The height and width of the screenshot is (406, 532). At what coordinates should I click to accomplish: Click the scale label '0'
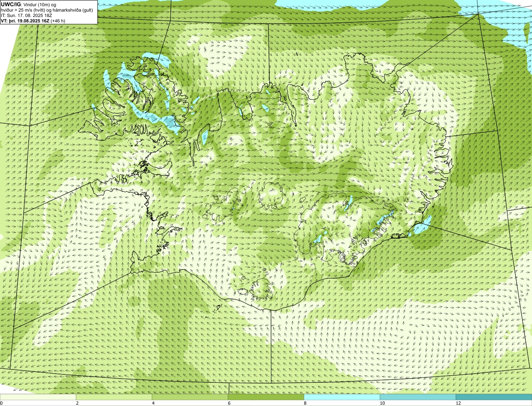tap(1, 403)
